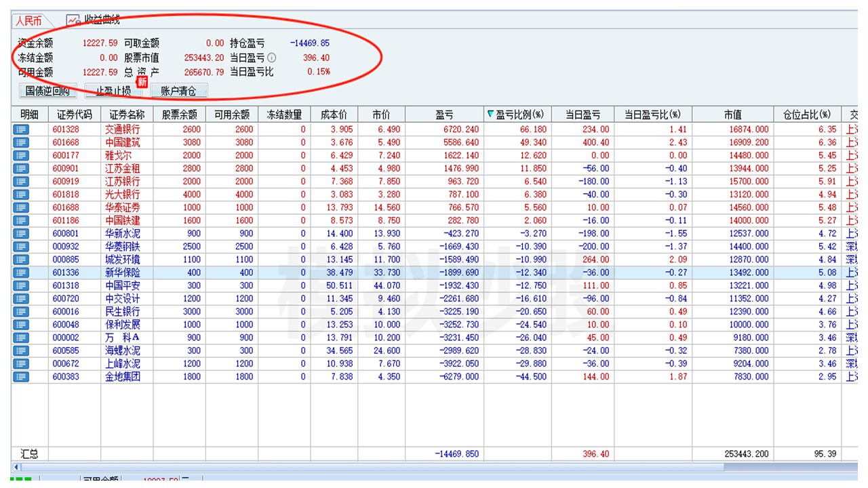The width and height of the screenshot is (868, 488).
Task: Select stock code 600177
Action: (x=66, y=155)
